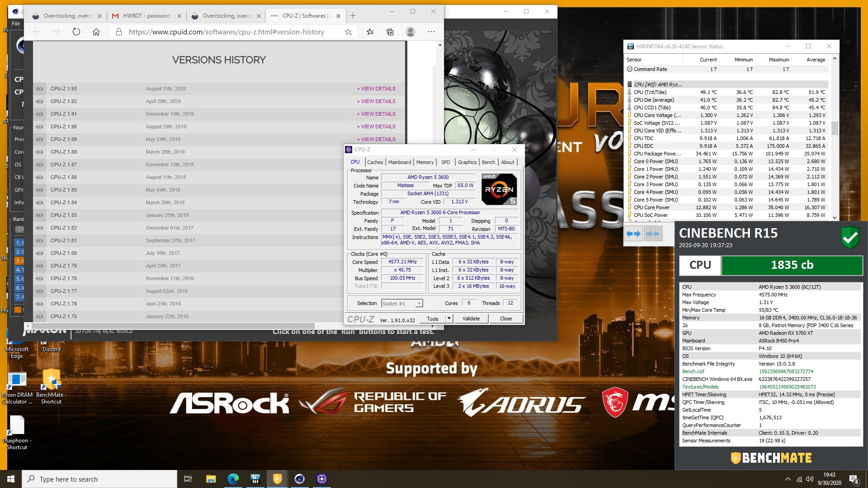Click the Tools button in CPU-Z

(x=433, y=319)
